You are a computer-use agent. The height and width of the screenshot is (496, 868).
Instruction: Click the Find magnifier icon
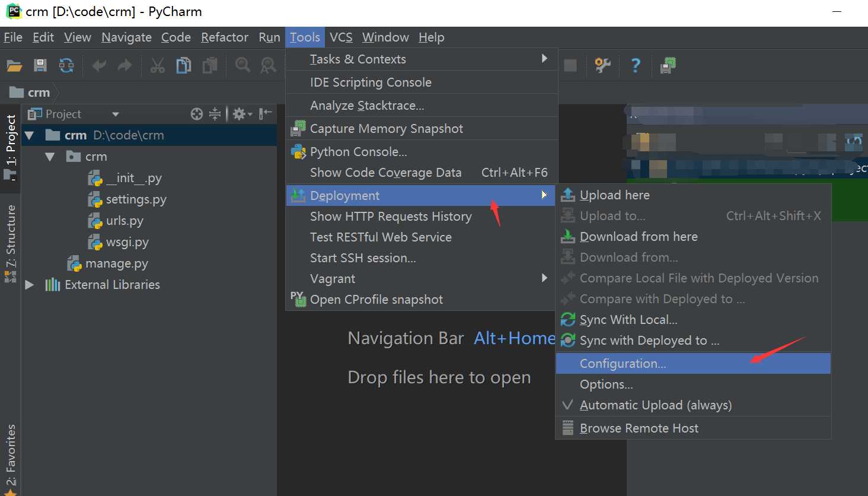coord(242,65)
